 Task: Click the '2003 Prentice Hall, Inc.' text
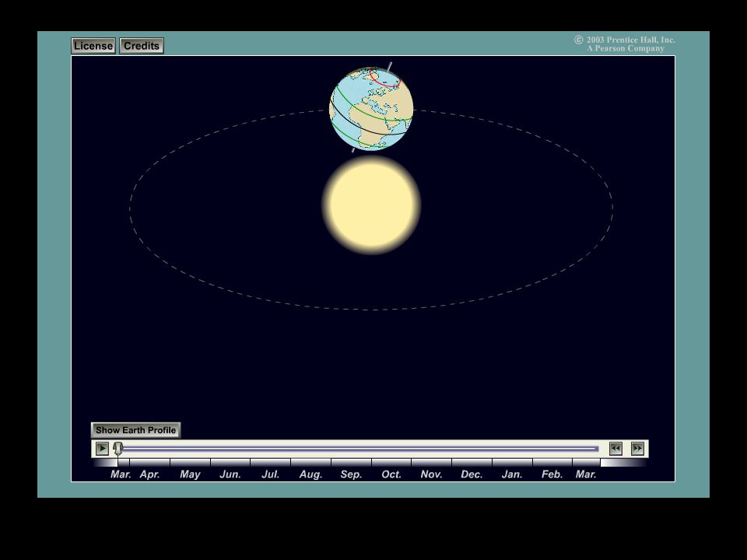[x=630, y=40]
